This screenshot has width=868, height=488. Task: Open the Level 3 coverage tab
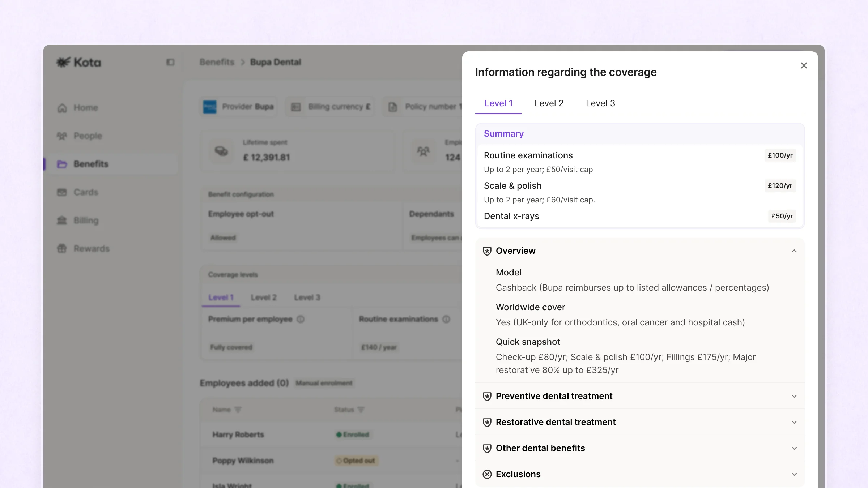point(600,103)
